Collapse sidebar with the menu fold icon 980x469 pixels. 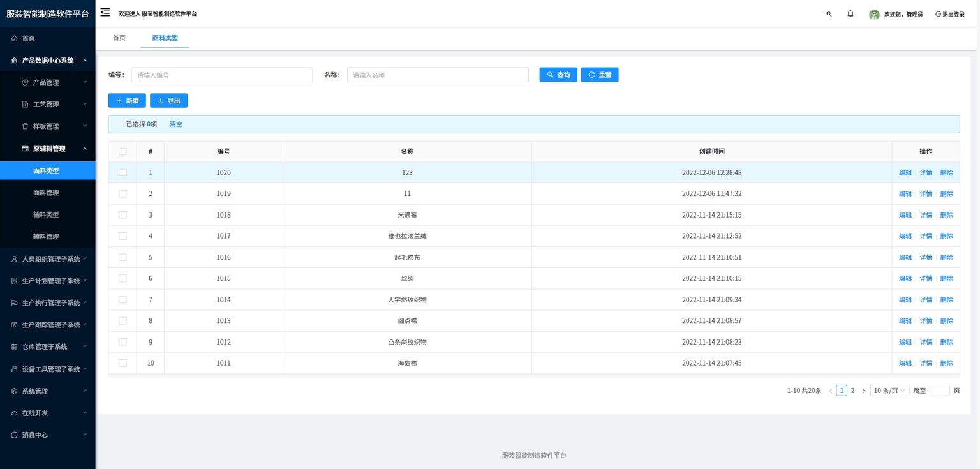tap(105, 12)
